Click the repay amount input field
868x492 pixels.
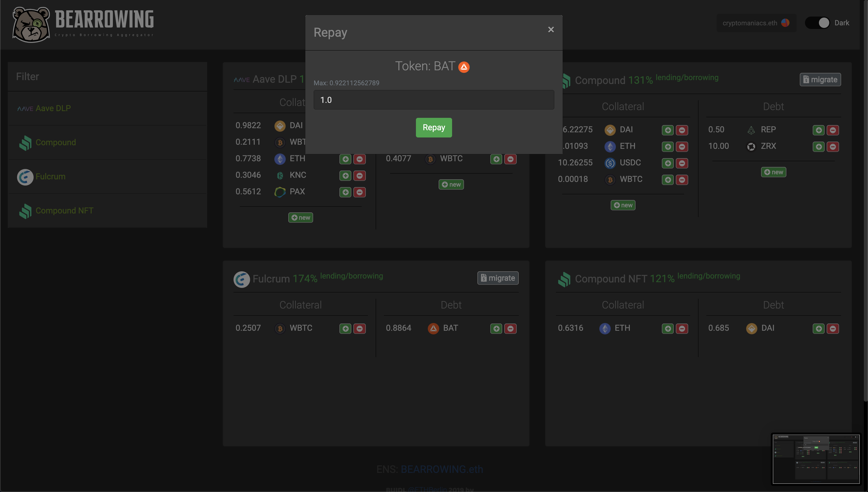(434, 100)
